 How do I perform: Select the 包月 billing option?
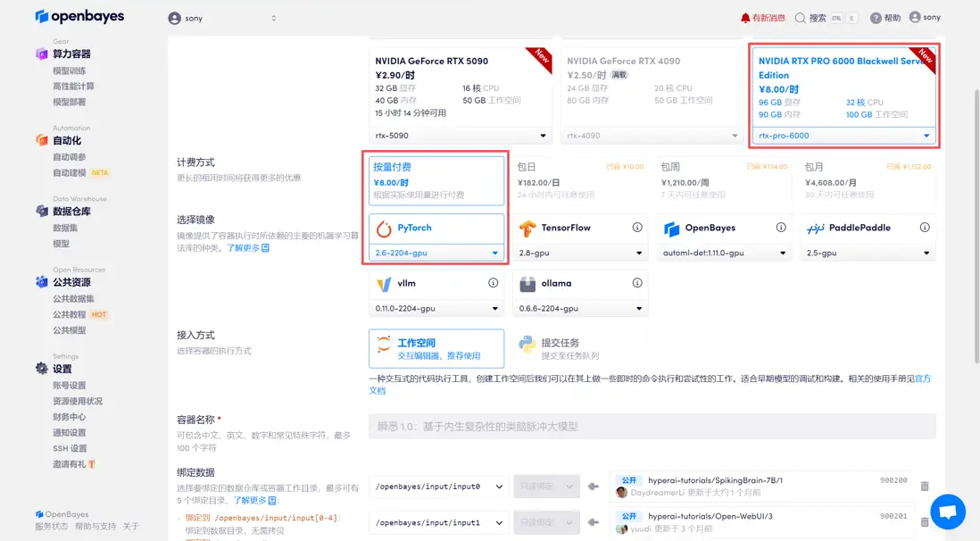868,180
